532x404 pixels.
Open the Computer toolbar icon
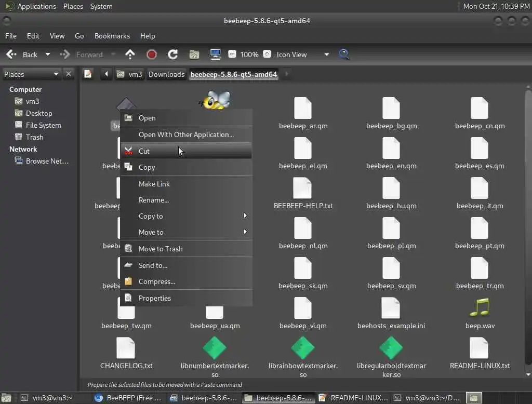point(216,55)
